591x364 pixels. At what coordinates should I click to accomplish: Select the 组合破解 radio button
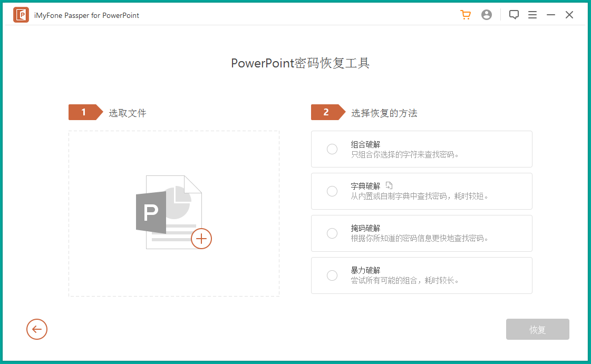tap(332, 149)
